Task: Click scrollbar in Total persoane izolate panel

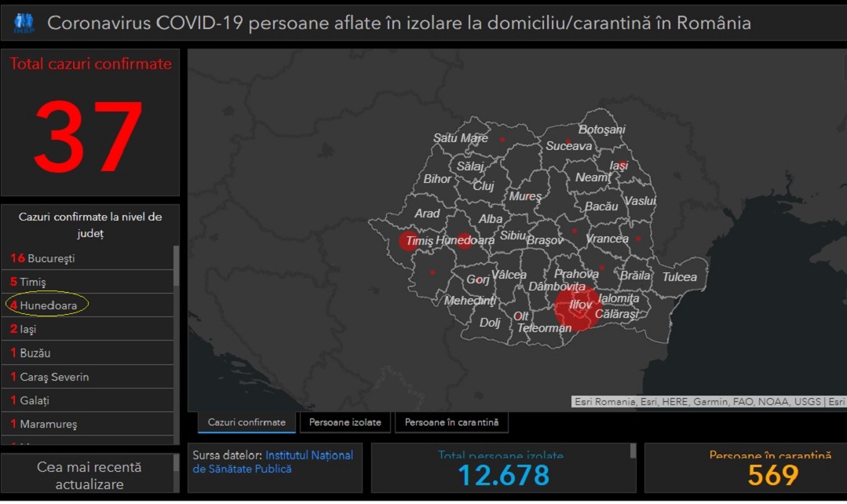Action: point(633,451)
